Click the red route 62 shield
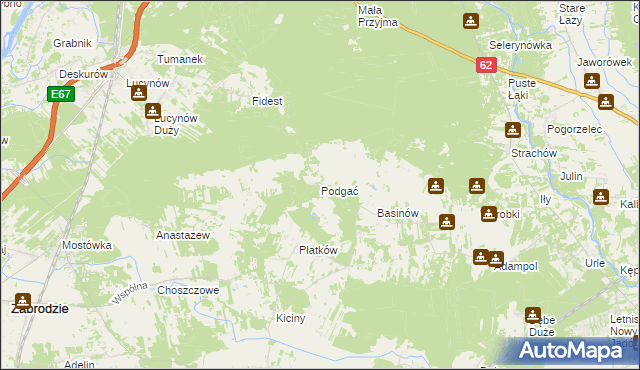 (486, 65)
